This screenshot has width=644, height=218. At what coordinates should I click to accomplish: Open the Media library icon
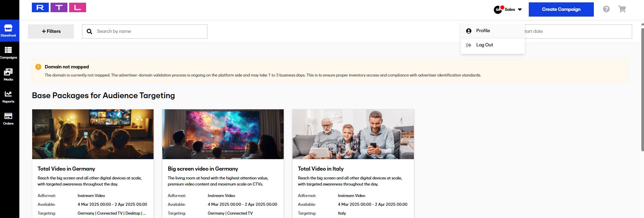pyautogui.click(x=8, y=74)
